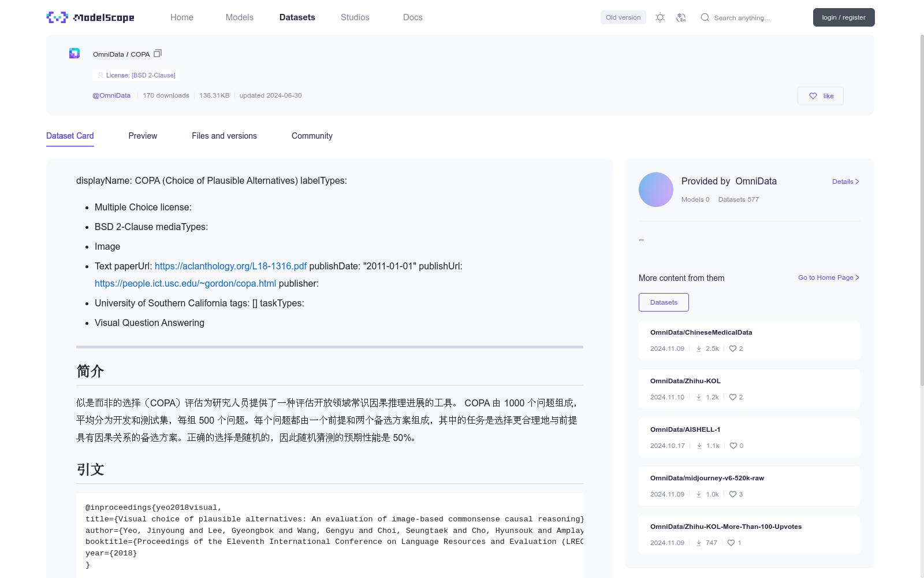924x578 pixels.
Task: Click the 简介 heading
Action: (90, 371)
